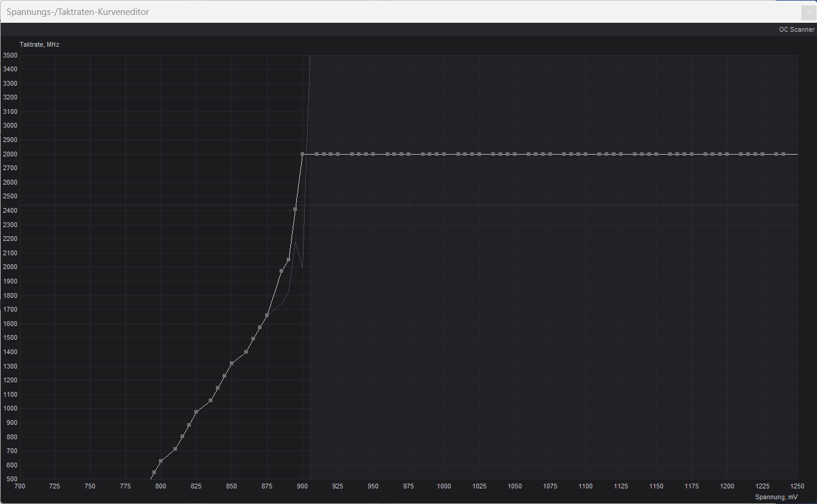Click the 700 value on the voltage axis

click(19, 486)
